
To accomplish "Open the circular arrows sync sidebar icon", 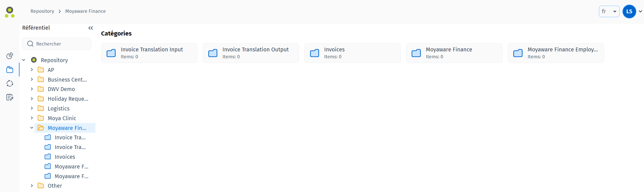I will pyautogui.click(x=10, y=83).
